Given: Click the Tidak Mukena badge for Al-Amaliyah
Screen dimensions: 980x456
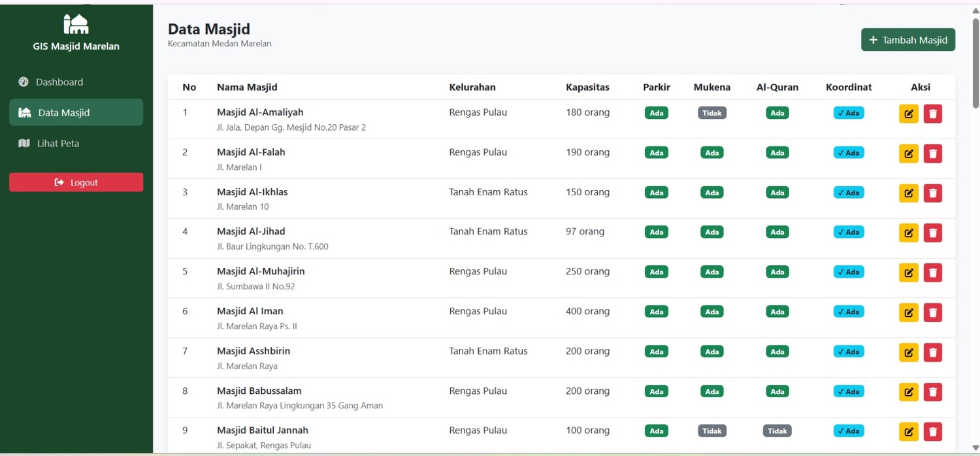Looking at the screenshot, I should (x=712, y=113).
